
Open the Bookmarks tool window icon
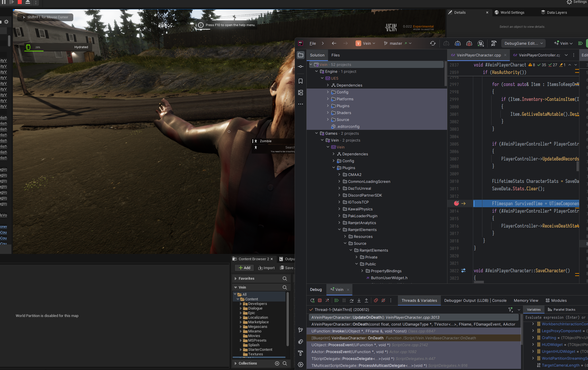[301, 81]
